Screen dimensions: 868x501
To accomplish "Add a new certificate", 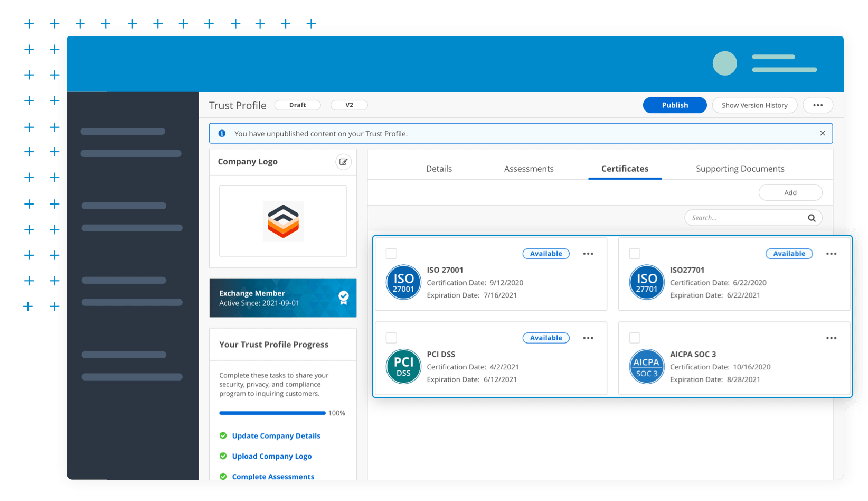I will tap(790, 193).
